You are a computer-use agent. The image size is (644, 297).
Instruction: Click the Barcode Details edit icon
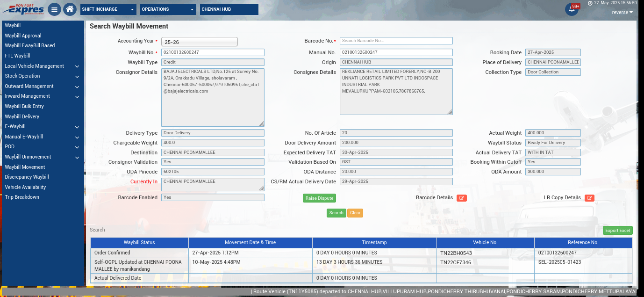click(x=461, y=198)
